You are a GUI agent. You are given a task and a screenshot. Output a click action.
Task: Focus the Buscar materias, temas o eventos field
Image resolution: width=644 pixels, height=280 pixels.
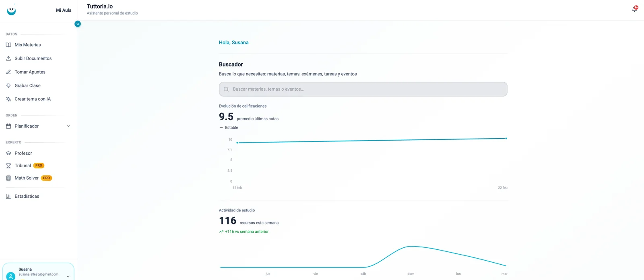tap(363, 89)
